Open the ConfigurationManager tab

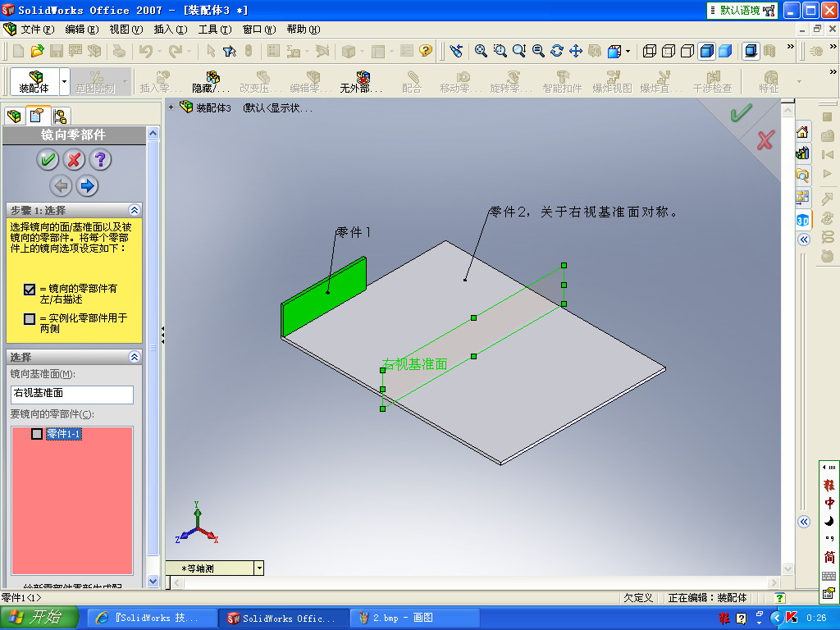[x=59, y=116]
